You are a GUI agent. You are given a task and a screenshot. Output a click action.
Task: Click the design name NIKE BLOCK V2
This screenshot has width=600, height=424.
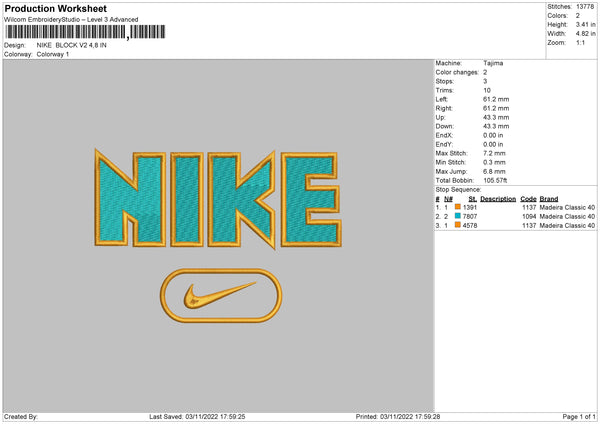(83, 46)
